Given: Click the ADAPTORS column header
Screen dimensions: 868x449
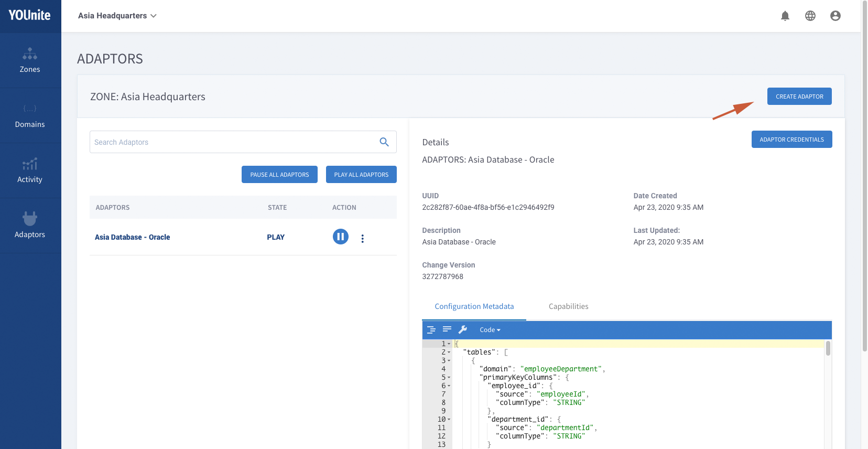Looking at the screenshot, I should pyautogui.click(x=113, y=208).
